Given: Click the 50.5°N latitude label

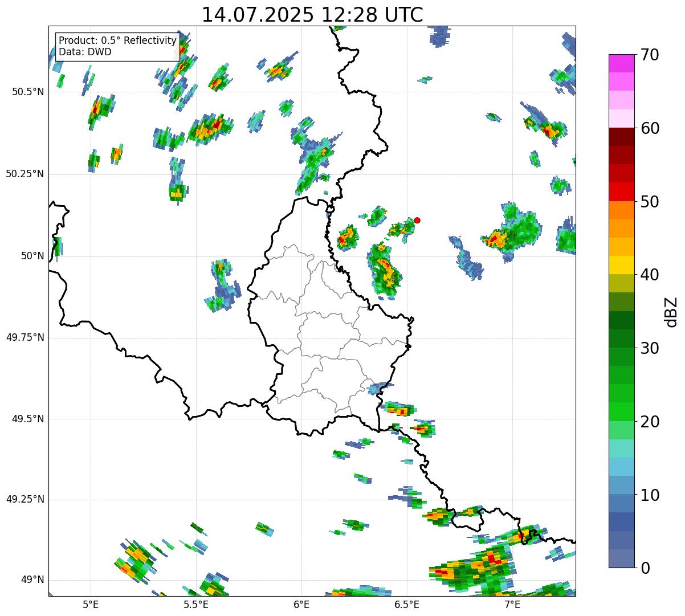Looking at the screenshot, I should click(27, 92).
